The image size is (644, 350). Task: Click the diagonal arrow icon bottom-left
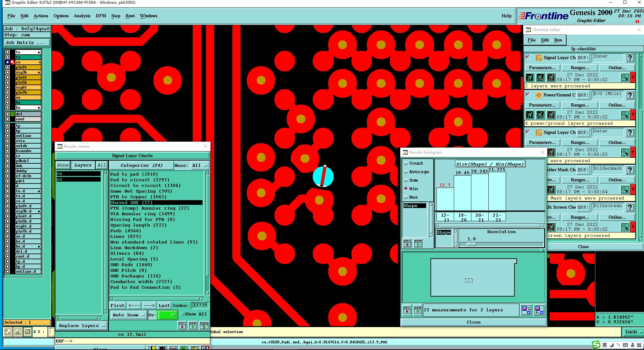coord(8,331)
